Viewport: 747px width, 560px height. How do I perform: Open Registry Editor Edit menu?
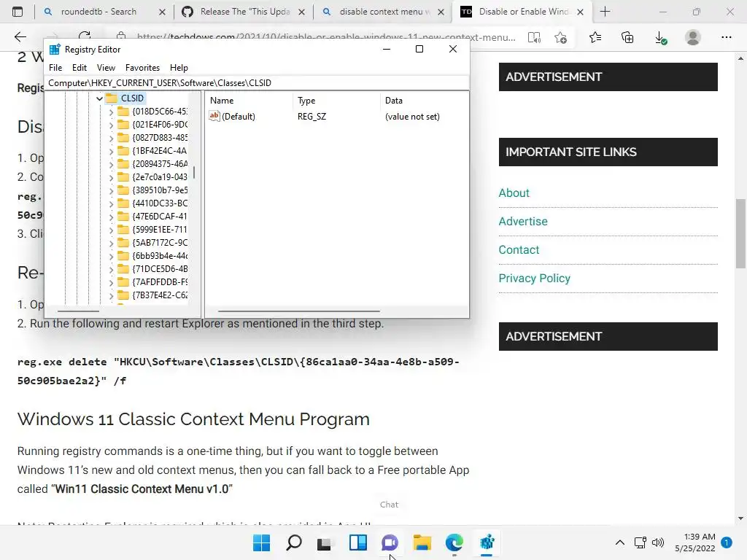(79, 68)
